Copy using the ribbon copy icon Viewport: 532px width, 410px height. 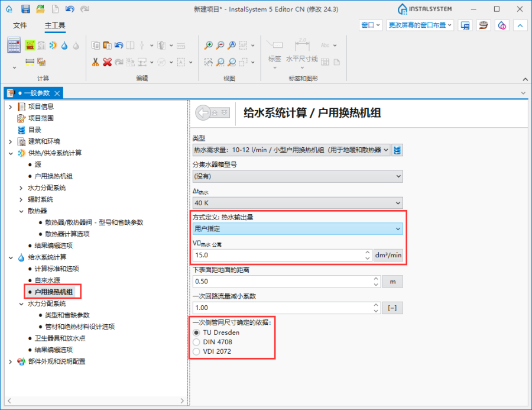96,45
